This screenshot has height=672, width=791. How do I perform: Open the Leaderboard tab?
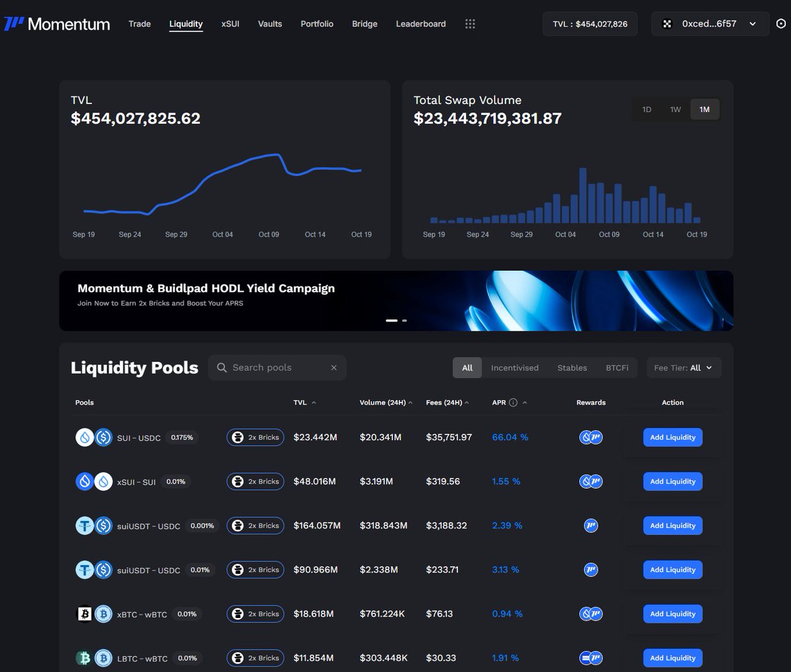pyautogui.click(x=421, y=24)
